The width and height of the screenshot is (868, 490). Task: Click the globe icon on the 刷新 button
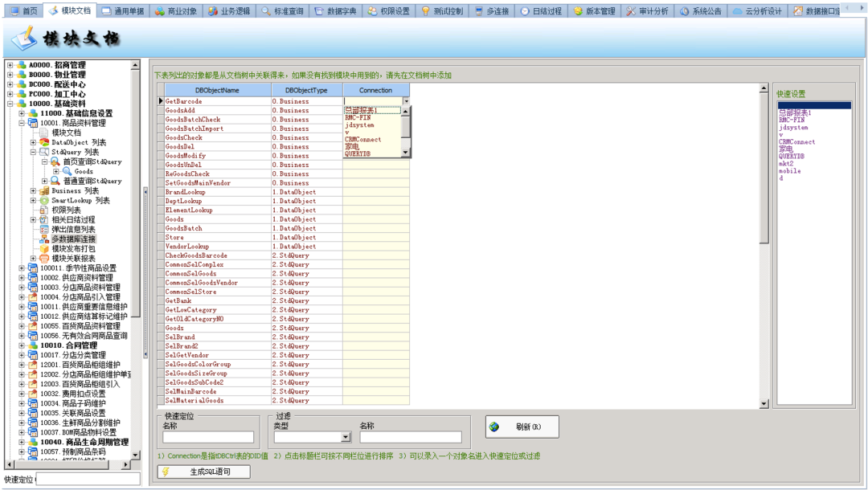click(x=494, y=427)
